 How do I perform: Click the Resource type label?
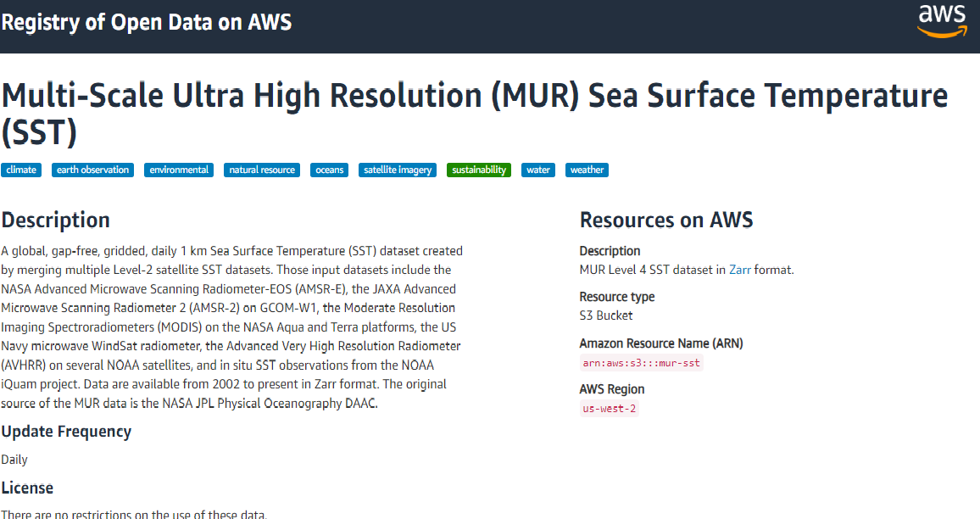tap(617, 297)
